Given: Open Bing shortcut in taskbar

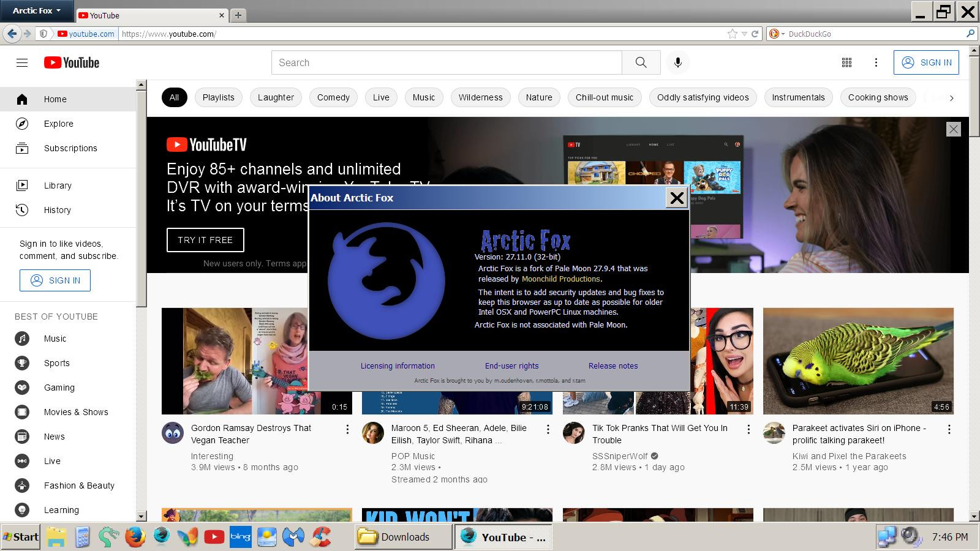Looking at the screenshot, I should (240, 537).
